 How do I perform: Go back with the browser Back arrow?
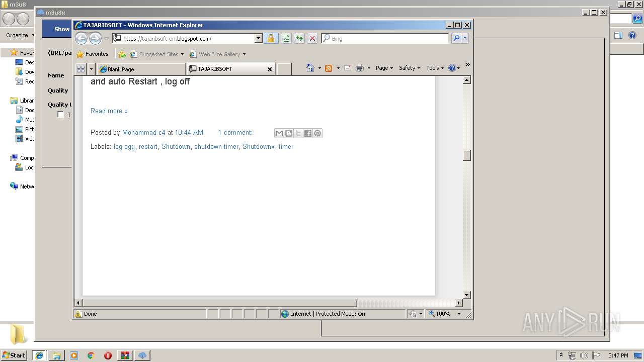pyautogui.click(x=81, y=38)
